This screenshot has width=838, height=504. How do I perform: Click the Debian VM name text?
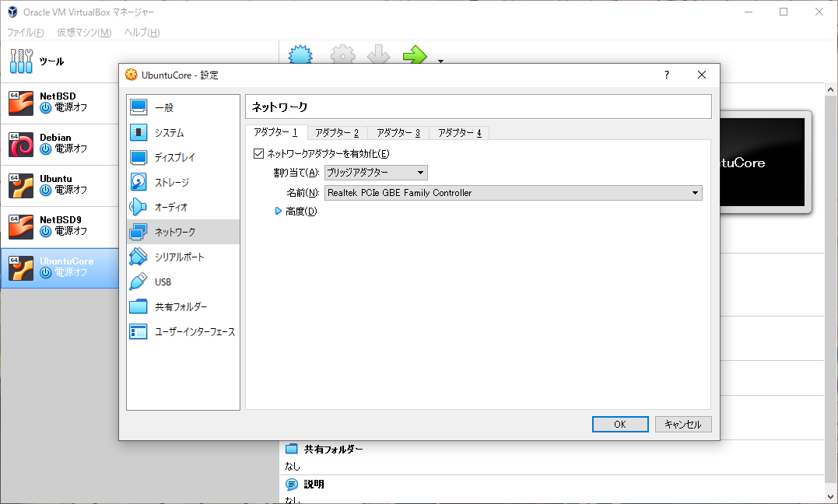click(55, 138)
